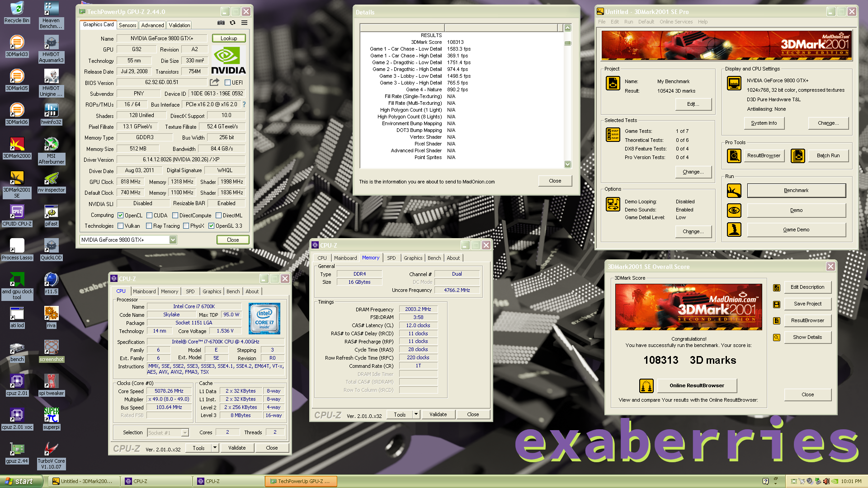Click the scroll up arrow in Details window
Image resolution: width=868 pixels, height=488 pixels.
point(567,28)
